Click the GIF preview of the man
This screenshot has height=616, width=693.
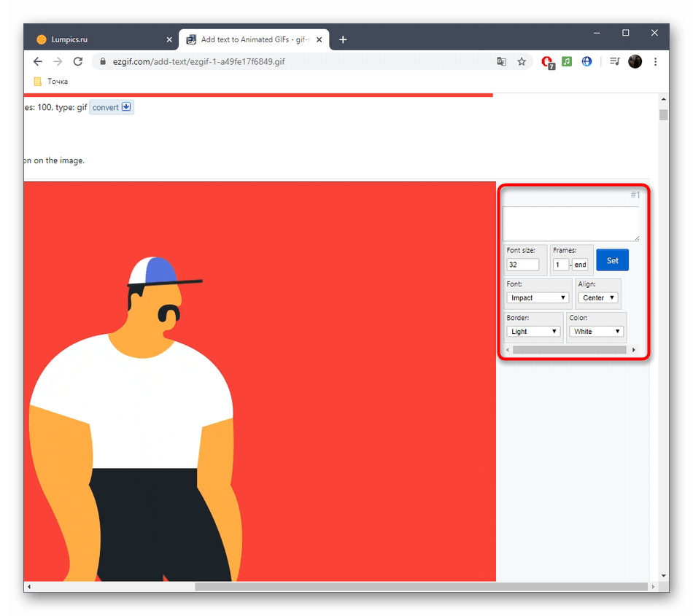click(x=260, y=381)
